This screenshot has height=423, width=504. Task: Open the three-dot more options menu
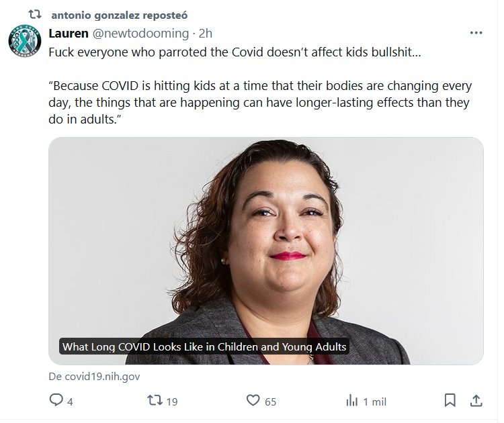(476, 33)
